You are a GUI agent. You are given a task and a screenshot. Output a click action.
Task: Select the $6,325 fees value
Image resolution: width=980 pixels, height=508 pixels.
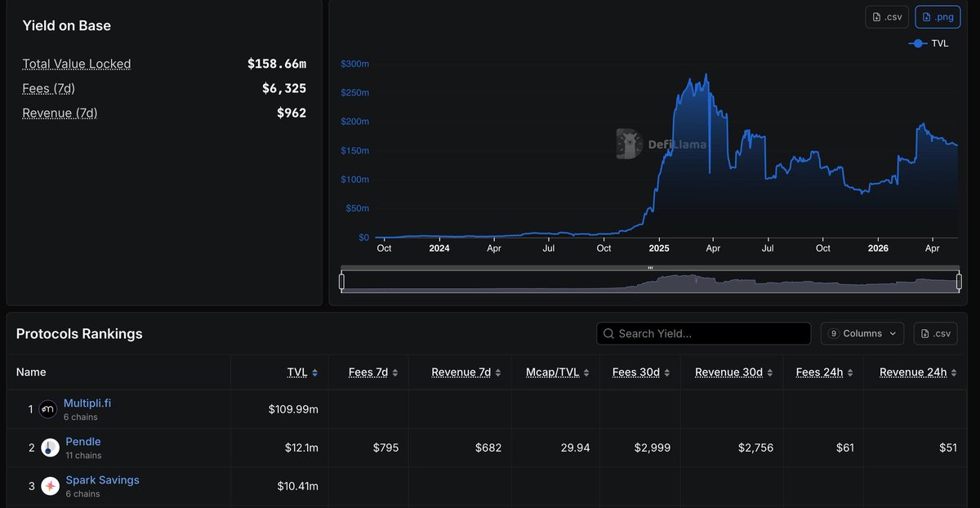[x=284, y=88]
